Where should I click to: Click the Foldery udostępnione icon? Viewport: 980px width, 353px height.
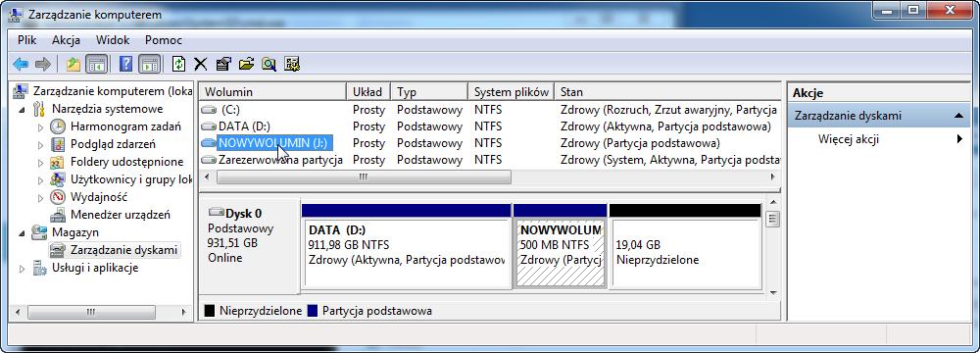coord(58,162)
